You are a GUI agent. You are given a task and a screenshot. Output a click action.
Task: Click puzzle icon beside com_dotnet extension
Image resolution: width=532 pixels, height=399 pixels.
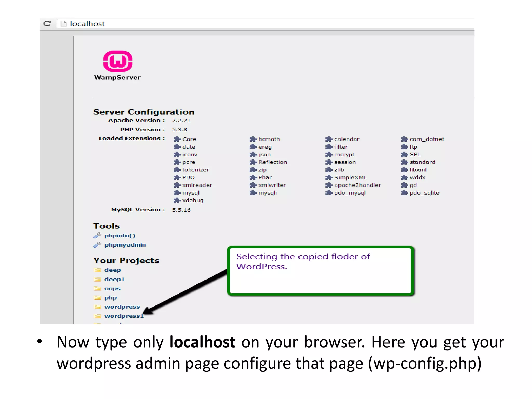click(404, 139)
